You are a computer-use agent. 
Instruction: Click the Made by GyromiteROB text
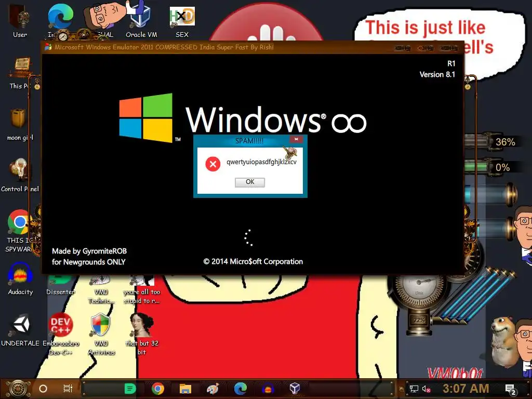[x=89, y=251]
